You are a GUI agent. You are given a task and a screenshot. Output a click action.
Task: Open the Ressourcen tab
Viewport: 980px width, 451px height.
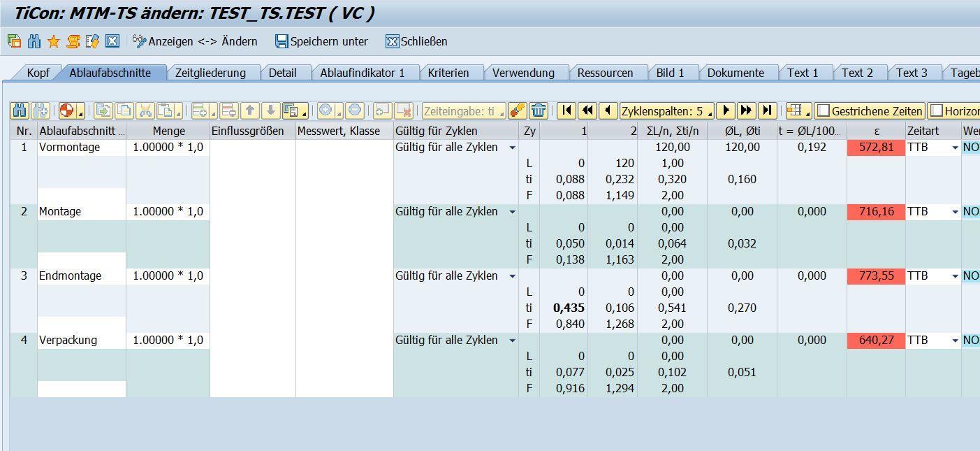(x=605, y=73)
